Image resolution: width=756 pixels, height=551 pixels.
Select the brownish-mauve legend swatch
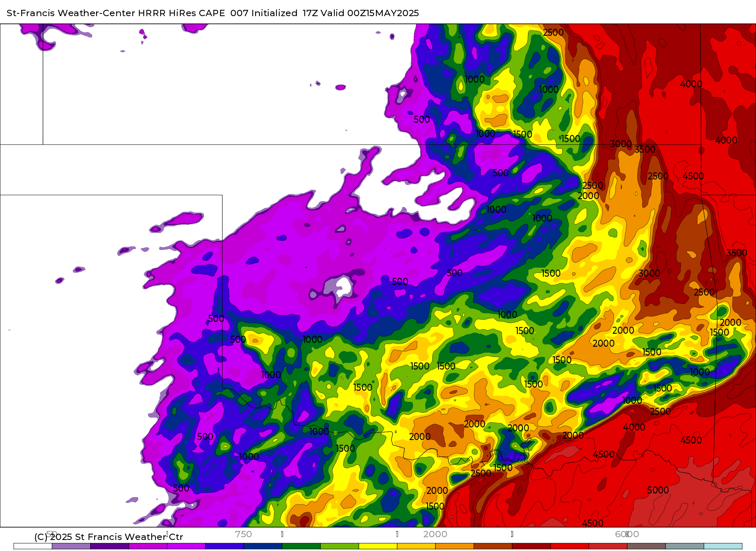[647, 546]
